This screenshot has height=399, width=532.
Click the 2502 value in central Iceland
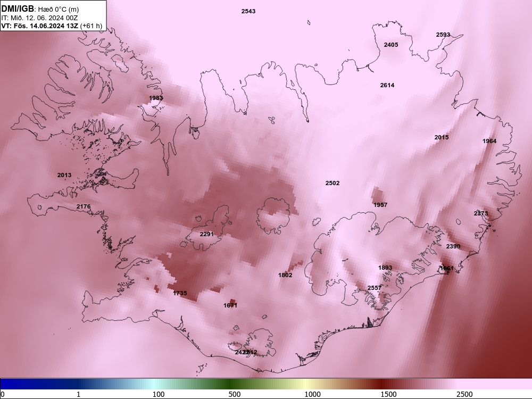point(332,183)
